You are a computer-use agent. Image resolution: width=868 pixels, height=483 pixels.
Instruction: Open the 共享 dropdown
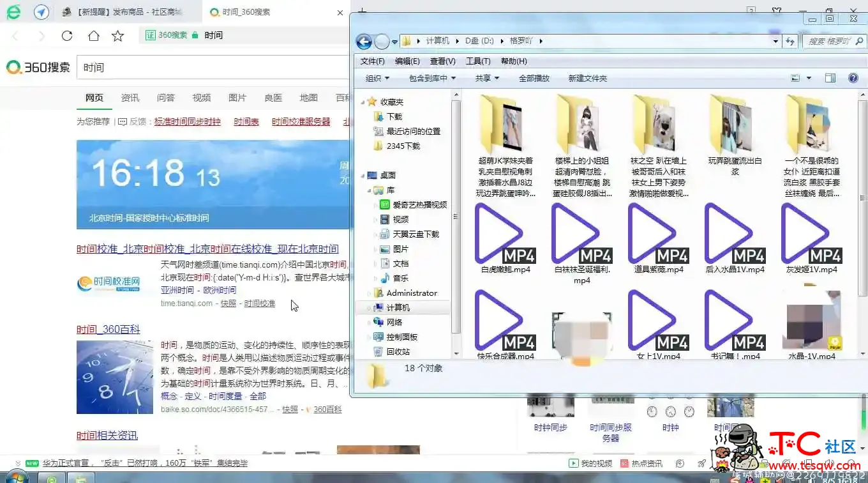487,78
